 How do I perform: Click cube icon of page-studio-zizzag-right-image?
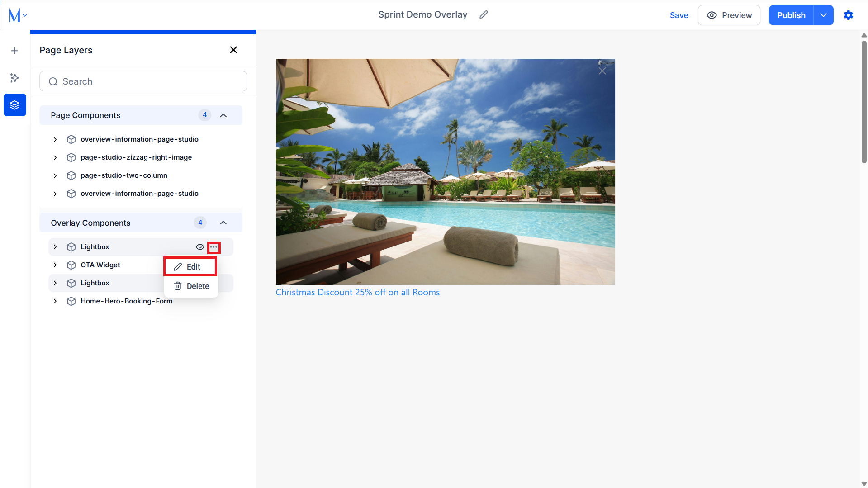71,157
